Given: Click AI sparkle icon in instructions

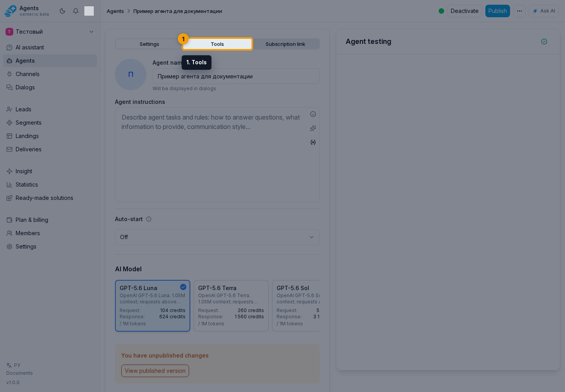Looking at the screenshot, I should 313,128.
